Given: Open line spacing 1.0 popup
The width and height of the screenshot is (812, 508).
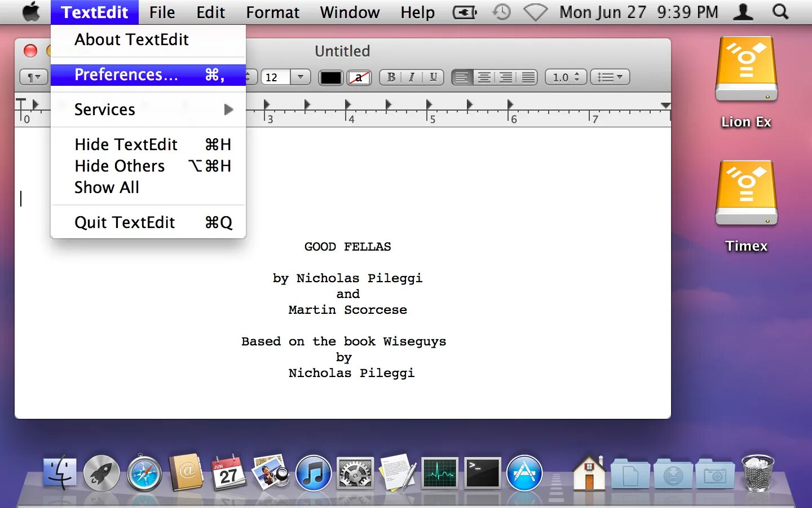Looking at the screenshot, I should click(566, 77).
